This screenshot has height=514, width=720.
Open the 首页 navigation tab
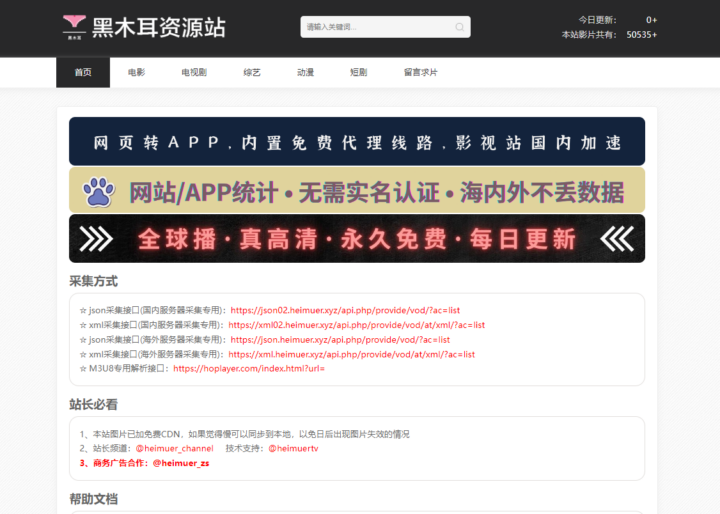83,72
